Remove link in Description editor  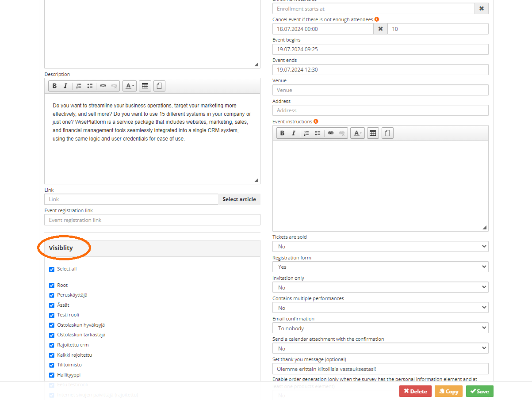[114, 86]
